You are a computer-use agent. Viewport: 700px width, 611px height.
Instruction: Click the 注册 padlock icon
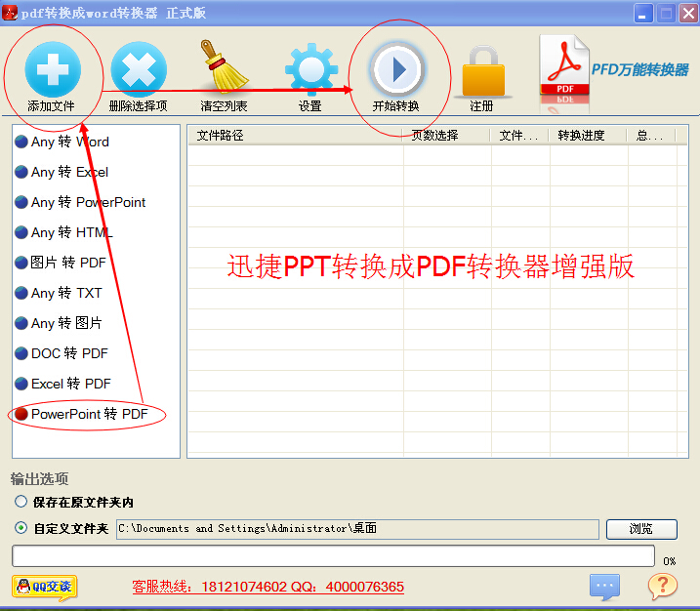(x=483, y=71)
